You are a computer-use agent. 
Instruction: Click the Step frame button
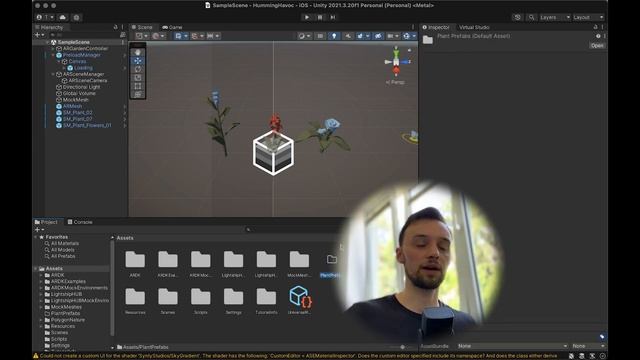[x=333, y=17]
